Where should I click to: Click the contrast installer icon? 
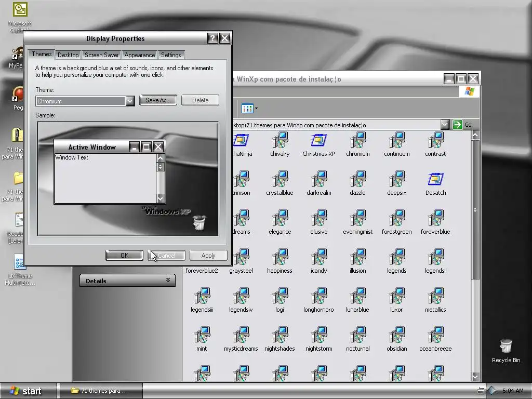click(x=436, y=140)
